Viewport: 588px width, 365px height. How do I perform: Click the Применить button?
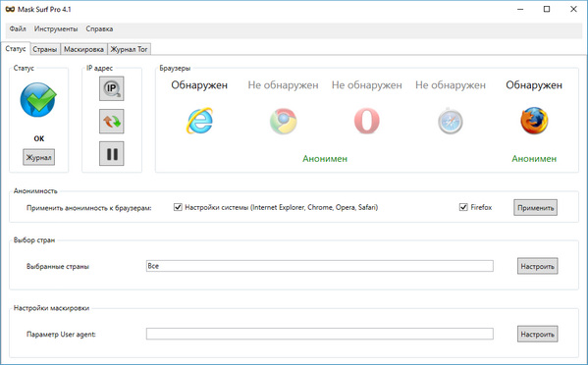(x=535, y=208)
